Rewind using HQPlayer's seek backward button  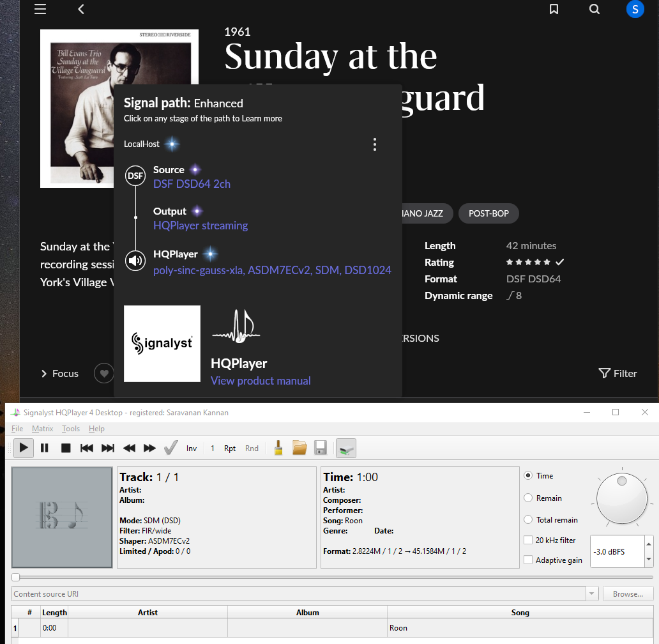click(129, 448)
